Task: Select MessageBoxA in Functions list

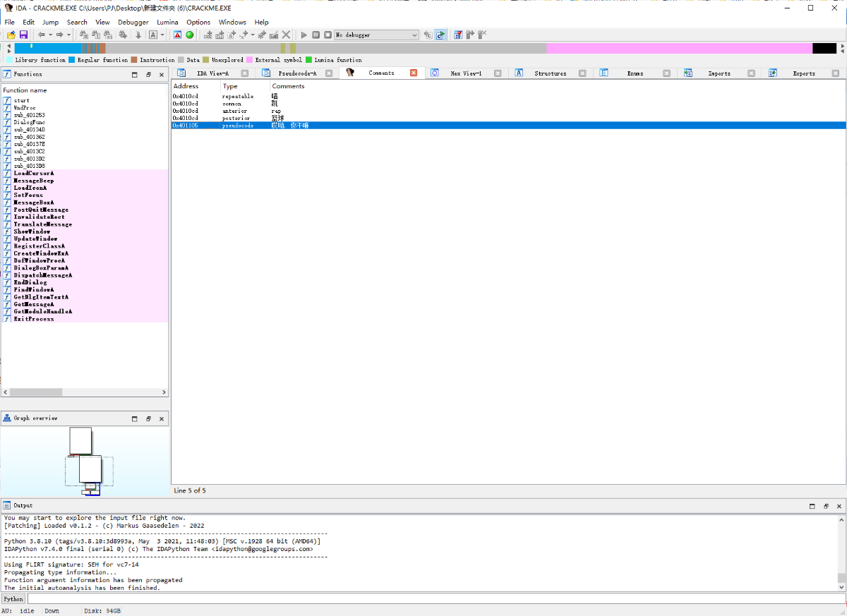Action: pyautogui.click(x=85, y=203)
